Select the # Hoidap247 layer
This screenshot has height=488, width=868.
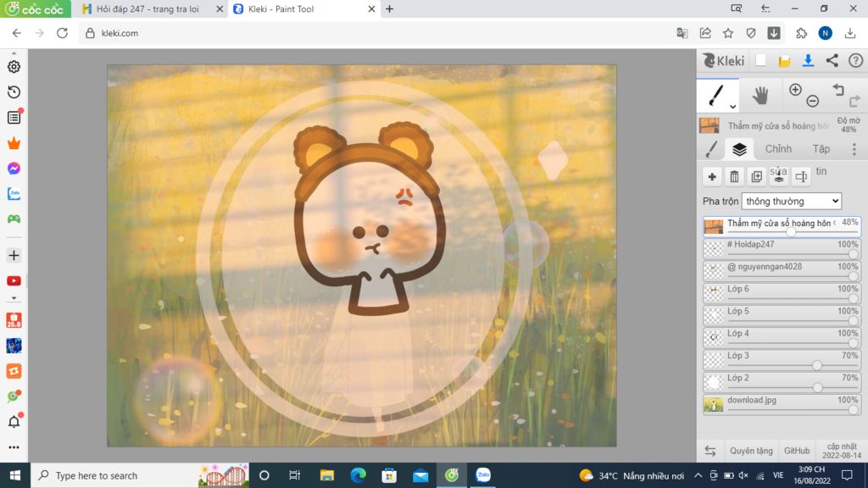[x=782, y=248]
